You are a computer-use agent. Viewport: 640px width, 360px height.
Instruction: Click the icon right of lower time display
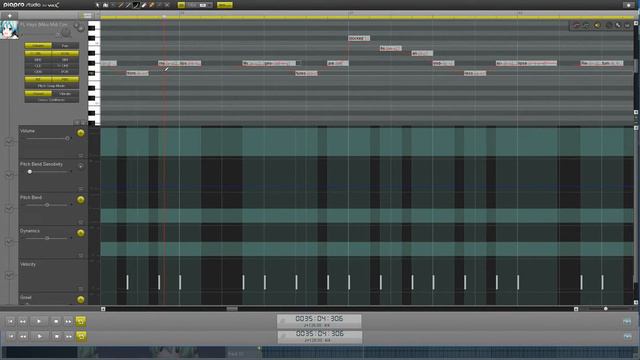(627, 336)
